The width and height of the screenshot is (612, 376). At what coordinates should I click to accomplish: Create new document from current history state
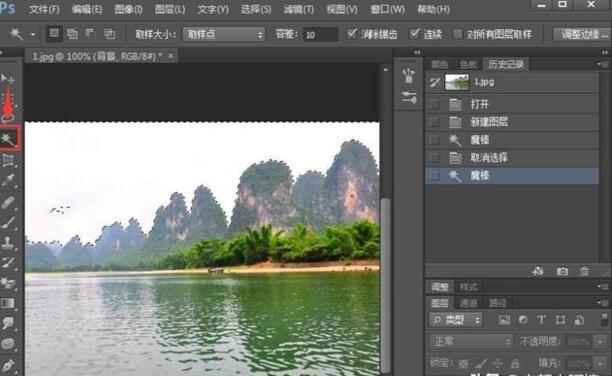point(538,271)
